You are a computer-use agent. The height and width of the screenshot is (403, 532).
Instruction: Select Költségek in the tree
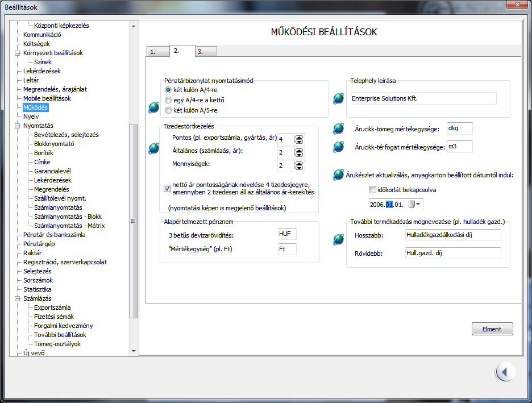click(36, 44)
